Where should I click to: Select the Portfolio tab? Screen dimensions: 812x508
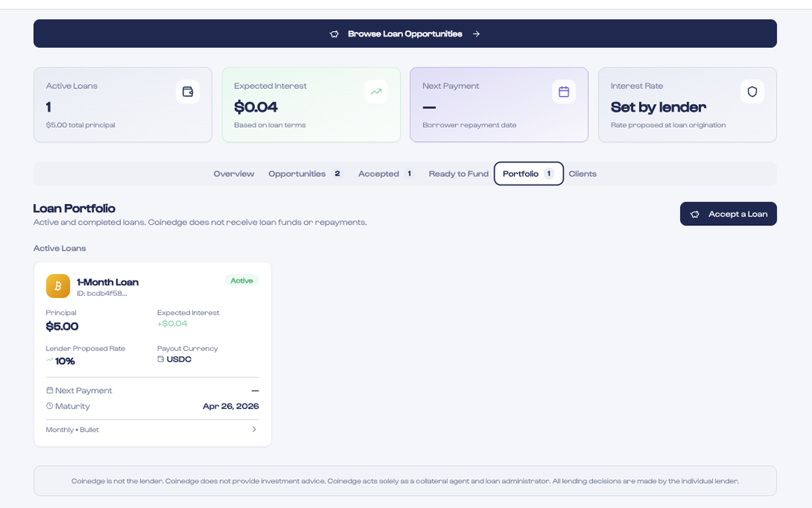(x=529, y=174)
